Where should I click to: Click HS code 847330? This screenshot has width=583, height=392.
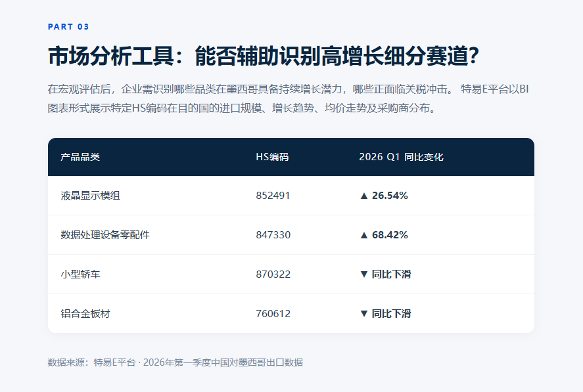point(273,235)
